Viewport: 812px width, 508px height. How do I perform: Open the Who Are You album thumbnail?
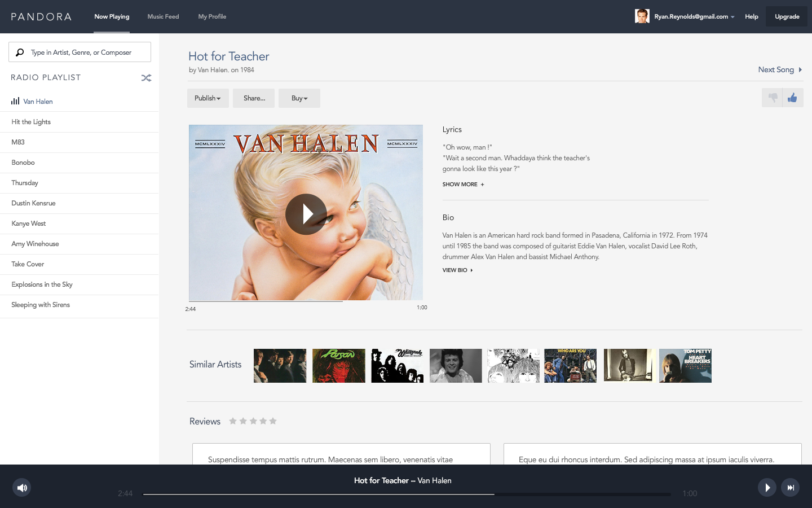(570, 366)
